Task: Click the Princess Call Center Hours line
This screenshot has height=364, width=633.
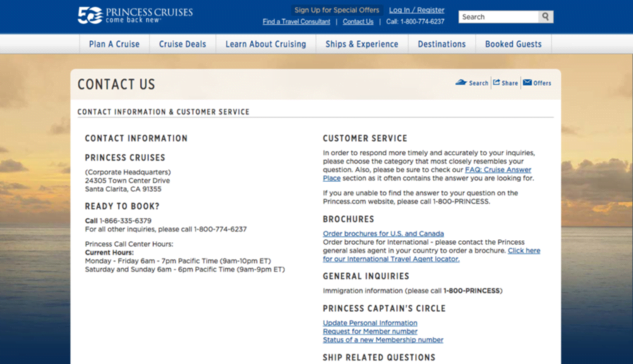Action: (128, 244)
